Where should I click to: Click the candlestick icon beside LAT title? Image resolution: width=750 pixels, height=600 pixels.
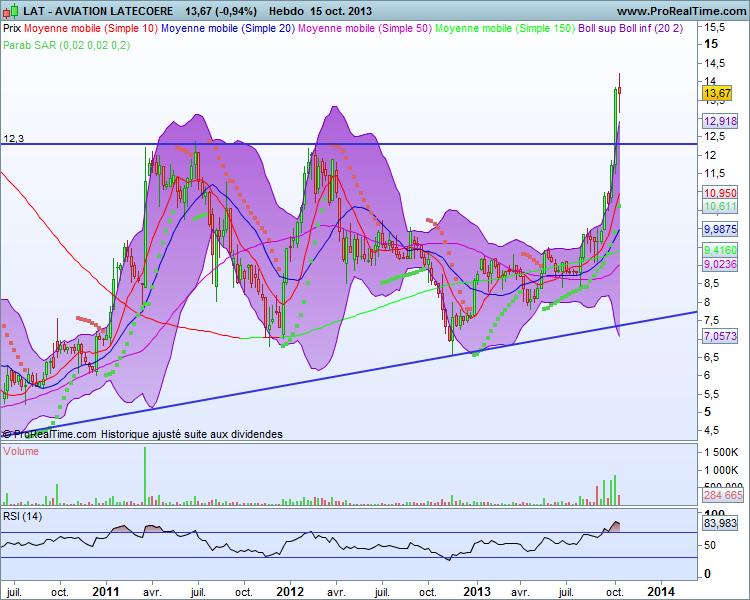(x=11, y=11)
